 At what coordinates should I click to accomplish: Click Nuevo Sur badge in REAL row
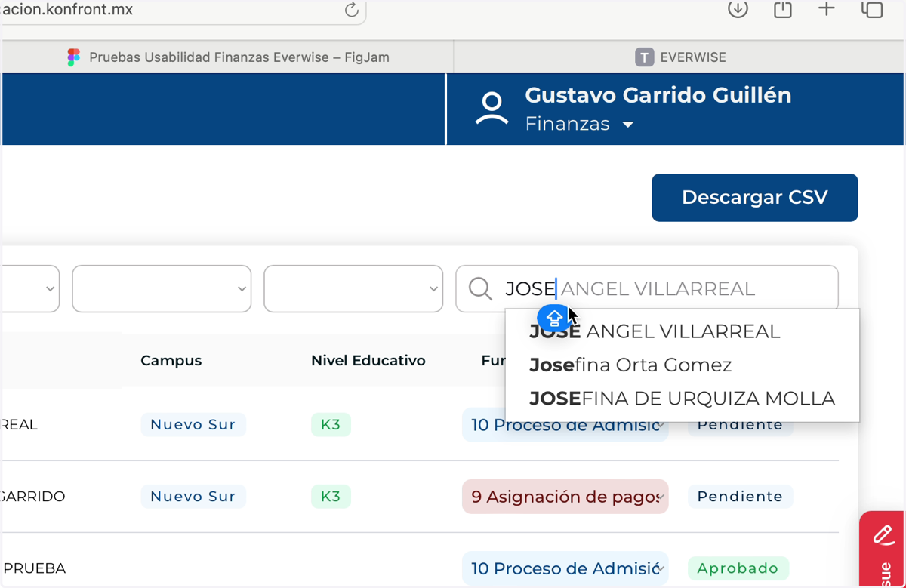[193, 425]
